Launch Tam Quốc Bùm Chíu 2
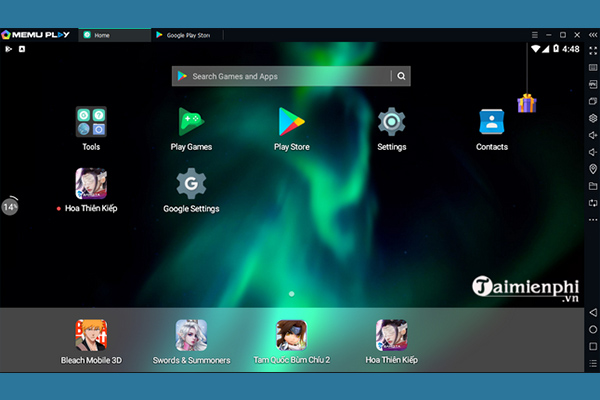Image resolution: width=600 pixels, height=400 pixels. (292, 335)
